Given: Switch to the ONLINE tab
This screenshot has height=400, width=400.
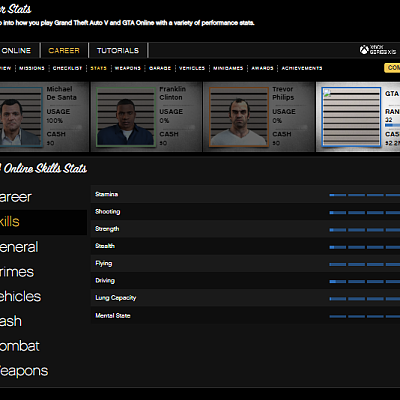Looking at the screenshot, I should click(x=17, y=51).
